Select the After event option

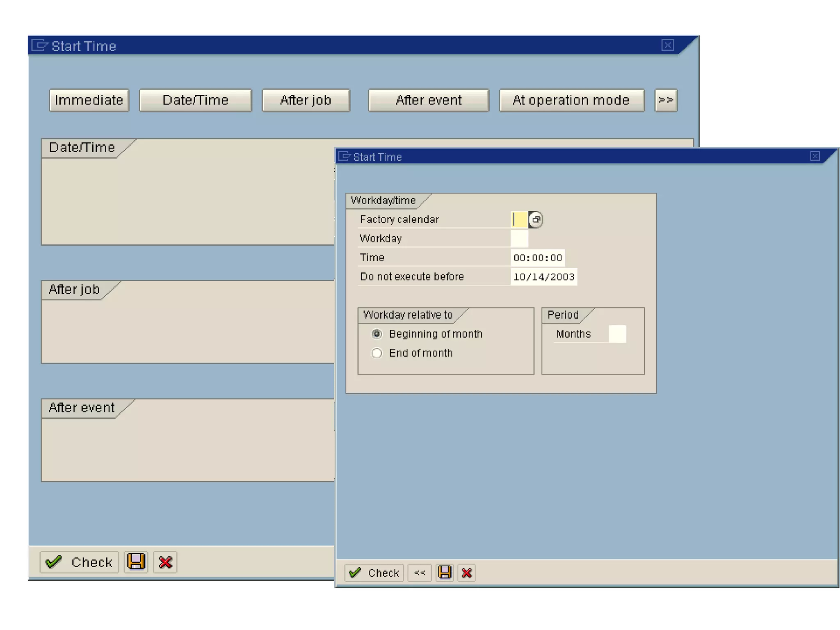tap(429, 100)
